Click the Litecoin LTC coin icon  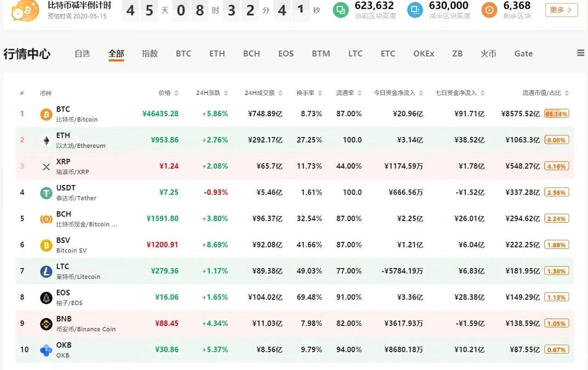click(x=46, y=271)
